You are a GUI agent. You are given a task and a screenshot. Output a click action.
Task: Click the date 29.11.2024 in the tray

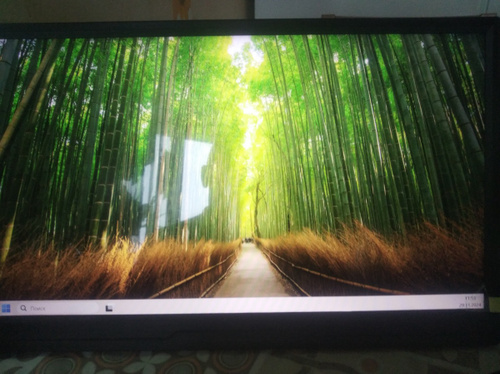[471, 305]
